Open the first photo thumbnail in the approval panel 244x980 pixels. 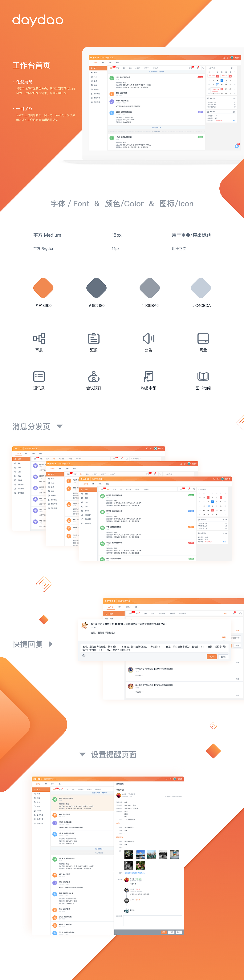pos(129,855)
